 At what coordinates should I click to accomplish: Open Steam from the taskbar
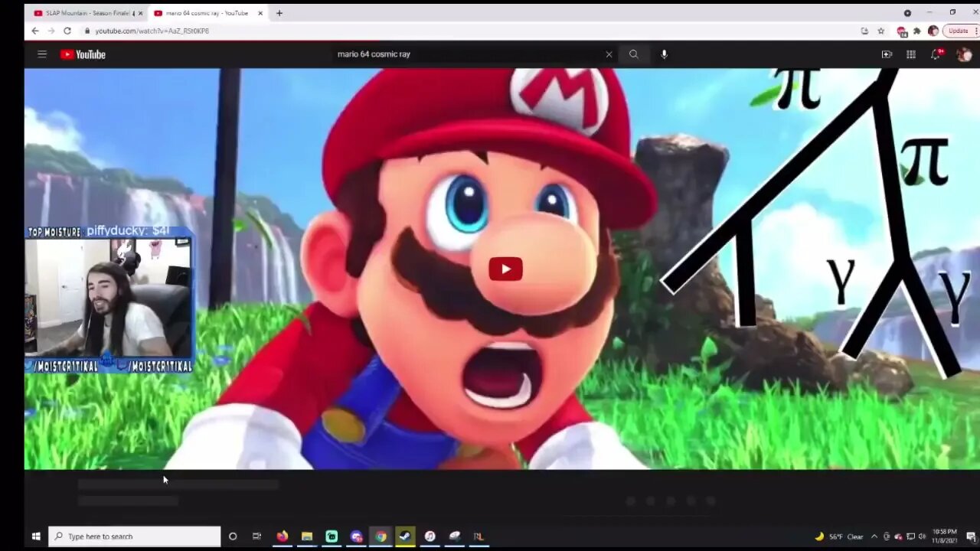pyautogui.click(x=405, y=536)
